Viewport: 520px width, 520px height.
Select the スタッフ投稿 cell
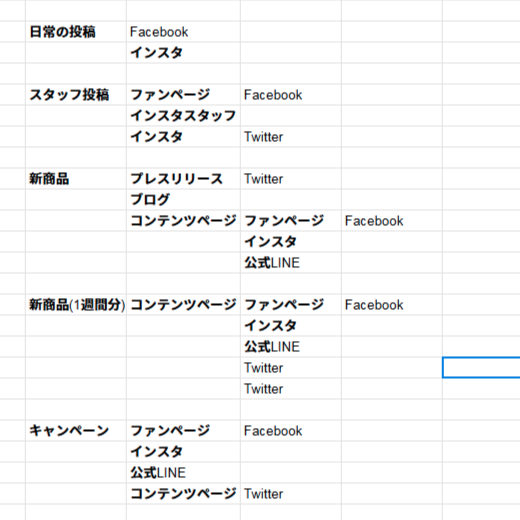click(76, 95)
